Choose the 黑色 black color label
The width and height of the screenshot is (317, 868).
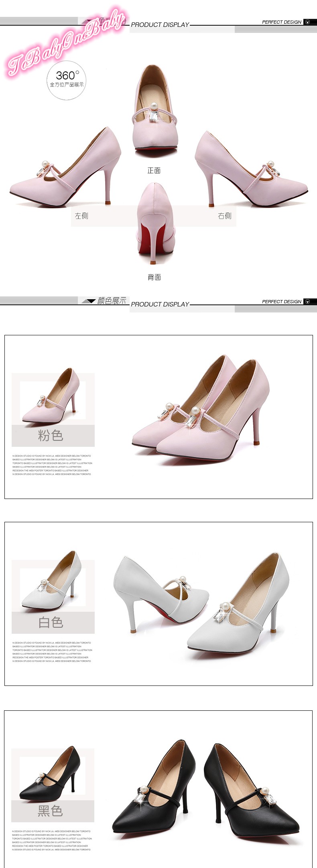click(x=51, y=811)
